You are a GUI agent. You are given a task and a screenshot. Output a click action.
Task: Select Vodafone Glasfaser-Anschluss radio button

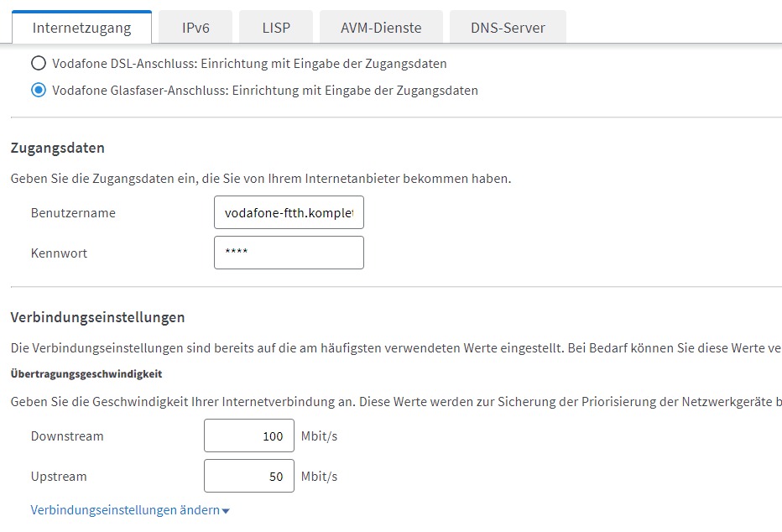[x=39, y=91]
